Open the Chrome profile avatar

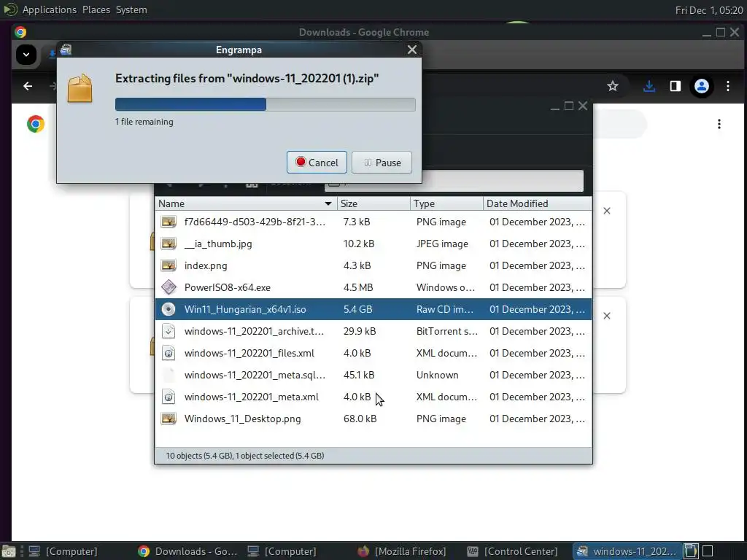coord(701,86)
